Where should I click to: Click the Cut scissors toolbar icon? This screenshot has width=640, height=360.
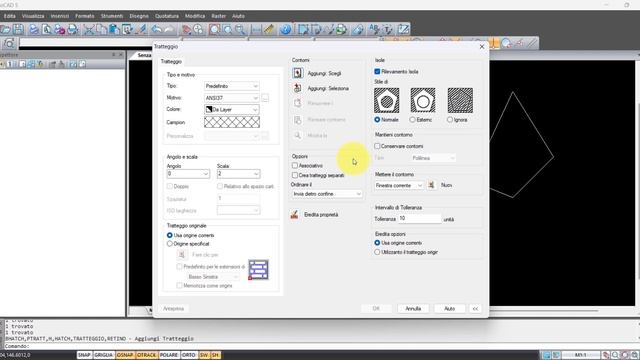(x=89, y=29)
